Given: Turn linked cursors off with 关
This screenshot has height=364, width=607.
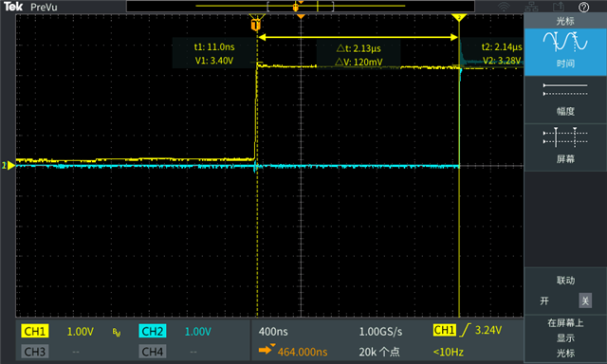Looking at the screenshot, I should pyautogui.click(x=585, y=300).
